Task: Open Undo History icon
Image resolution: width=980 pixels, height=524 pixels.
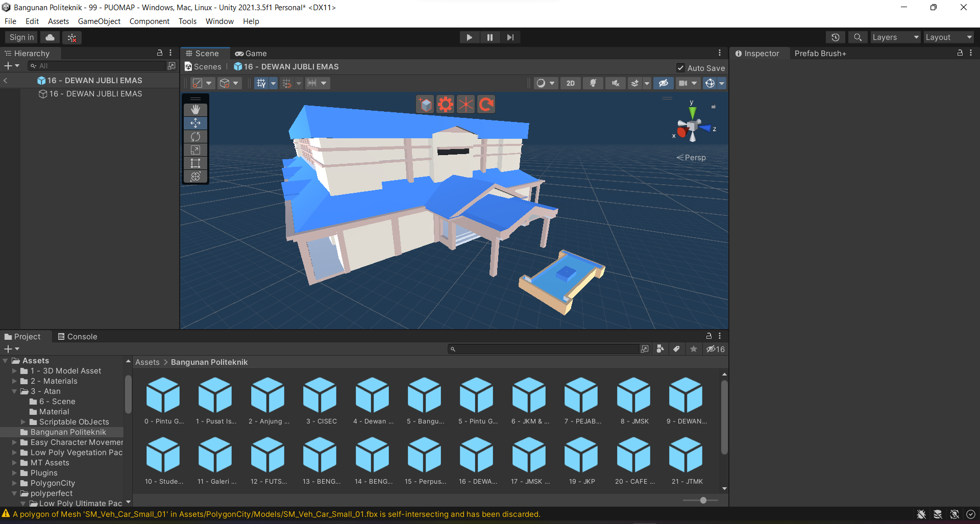Action: point(835,37)
